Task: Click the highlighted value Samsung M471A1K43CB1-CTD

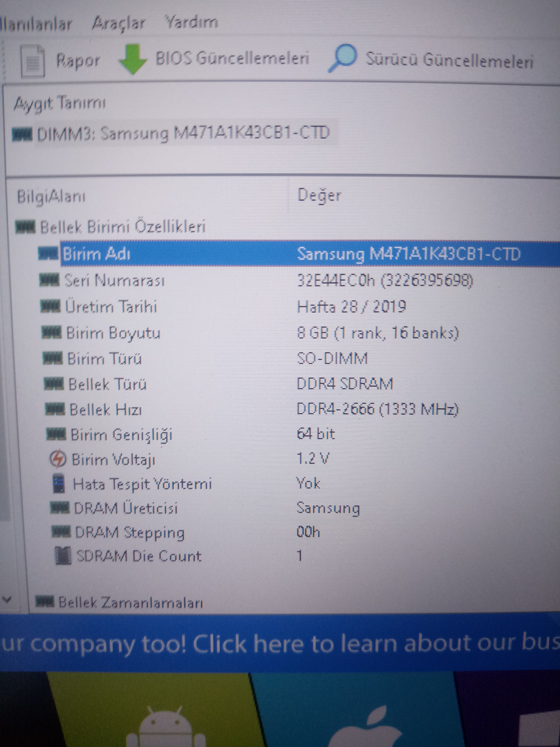Action: click(409, 254)
